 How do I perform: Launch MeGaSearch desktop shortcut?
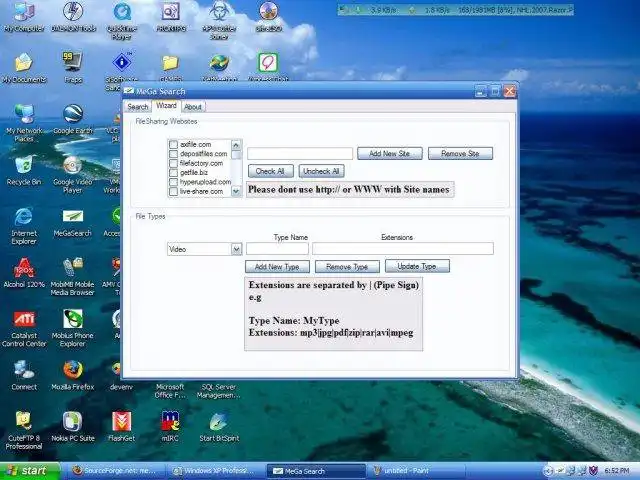click(x=73, y=222)
